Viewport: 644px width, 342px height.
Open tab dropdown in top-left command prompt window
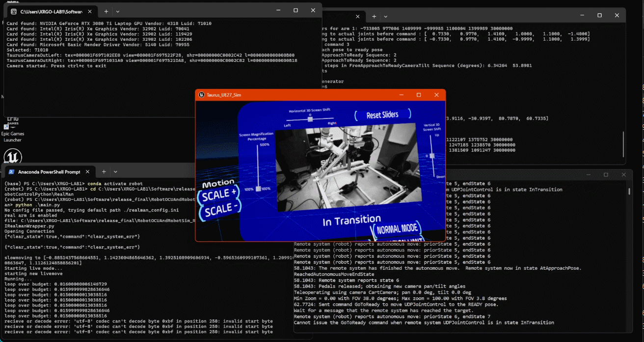click(x=118, y=11)
